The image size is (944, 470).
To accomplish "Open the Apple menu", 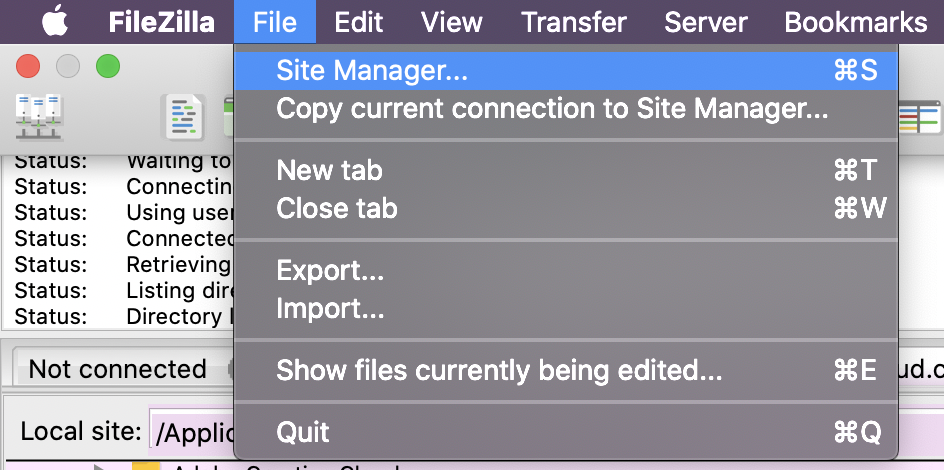I will 55,22.
